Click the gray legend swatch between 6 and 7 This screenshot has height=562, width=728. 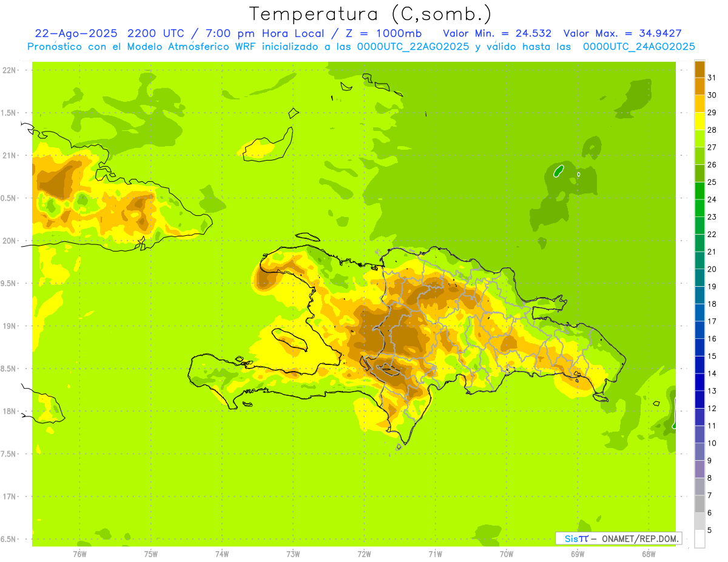pyautogui.click(x=699, y=504)
